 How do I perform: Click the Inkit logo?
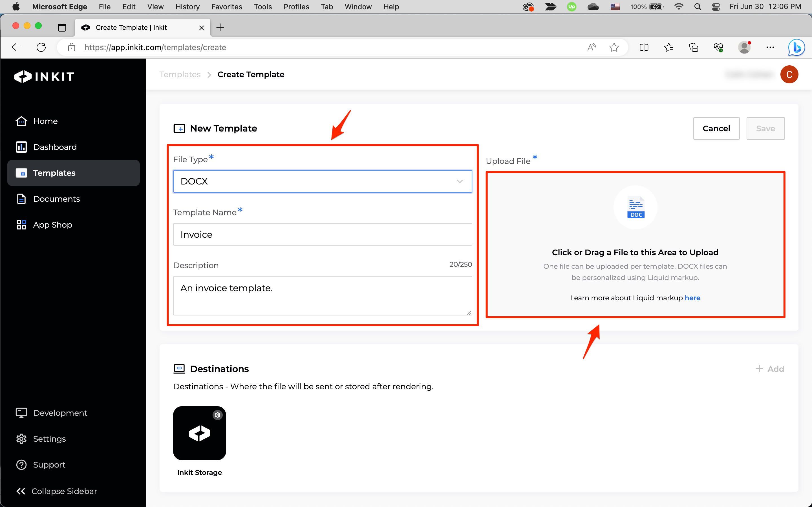click(x=44, y=76)
